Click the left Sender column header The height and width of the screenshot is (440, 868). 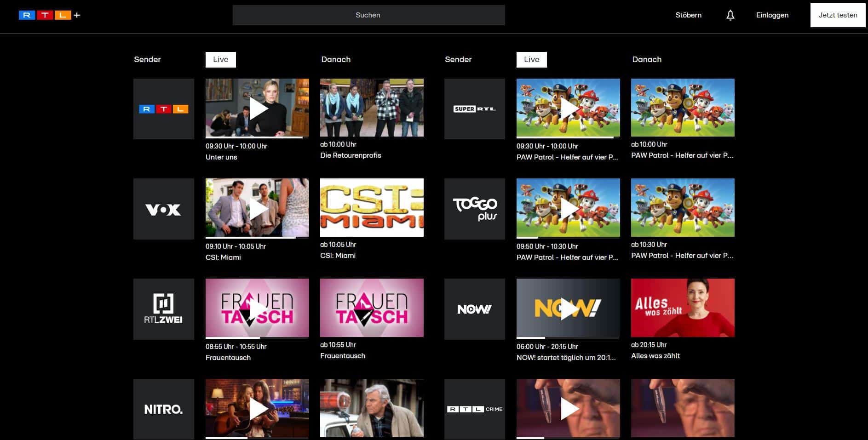pyautogui.click(x=147, y=60)
